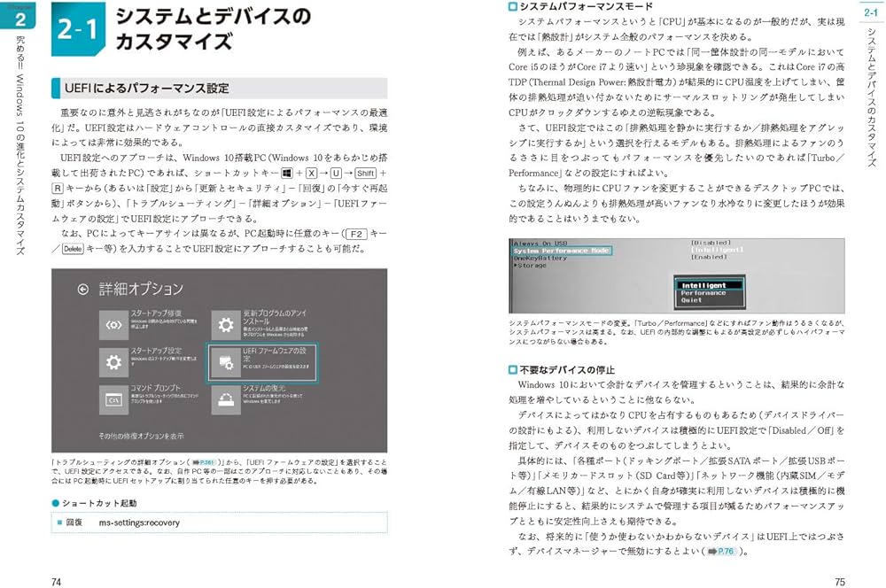Select the 2-1 section tab
Viewport: 886px width, 588px height.
[x=871, y=14]
